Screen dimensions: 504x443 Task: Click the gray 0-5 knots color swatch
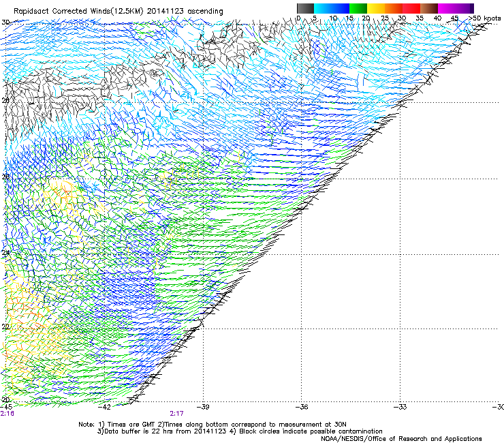tap(305, 8)
